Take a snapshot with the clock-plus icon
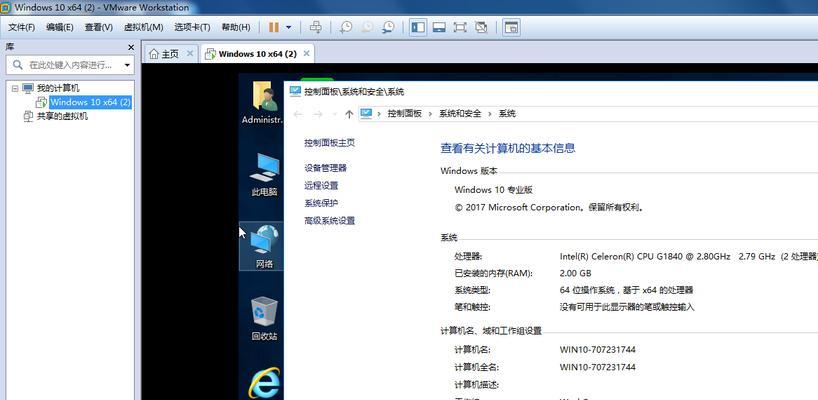Viewport: 818px width, 400px height. coord(345,27)
